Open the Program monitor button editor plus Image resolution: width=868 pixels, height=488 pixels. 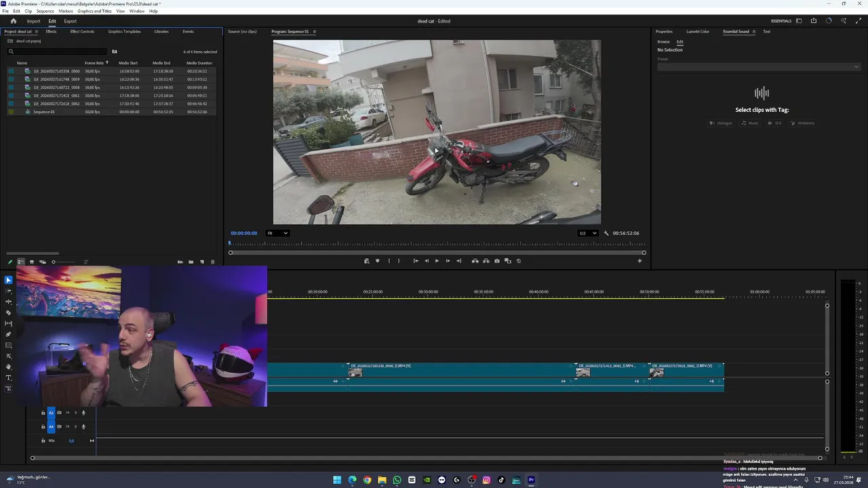click(639, 261)
